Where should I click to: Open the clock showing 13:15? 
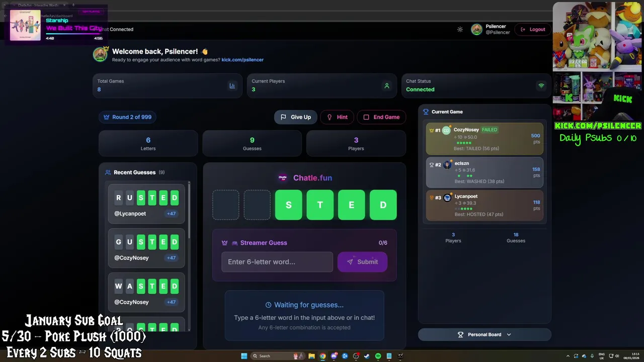[x=631, y=356]
